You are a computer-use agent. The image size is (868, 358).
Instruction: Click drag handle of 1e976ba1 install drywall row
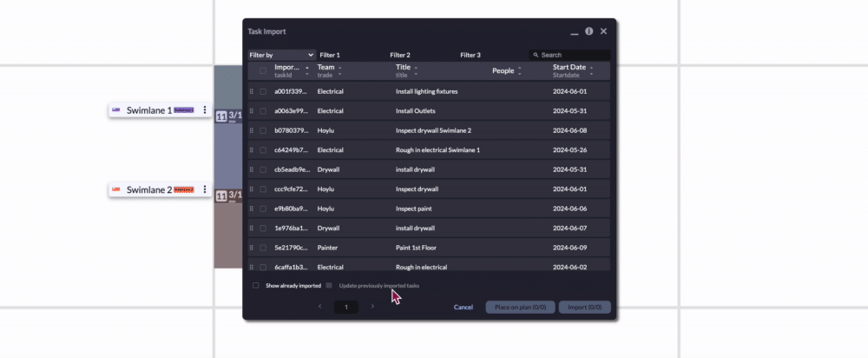tap(252, 228)
